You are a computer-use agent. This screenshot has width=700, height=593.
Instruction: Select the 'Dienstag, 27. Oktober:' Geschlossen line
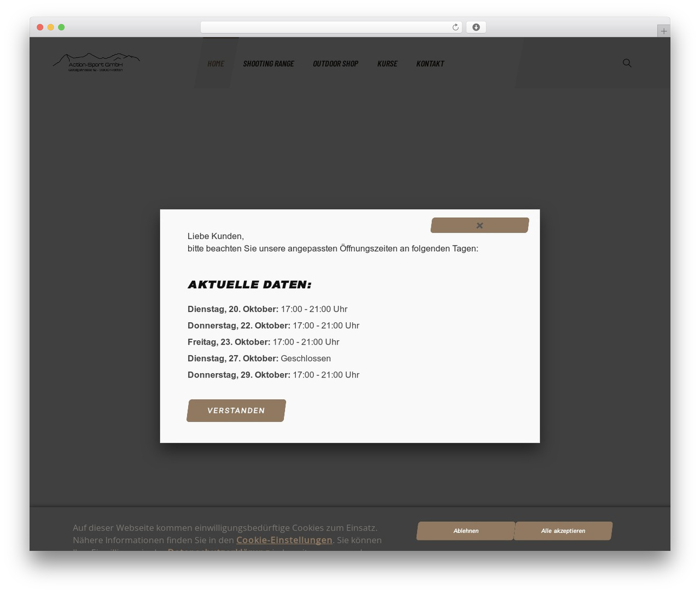click(x=259, y=358)
